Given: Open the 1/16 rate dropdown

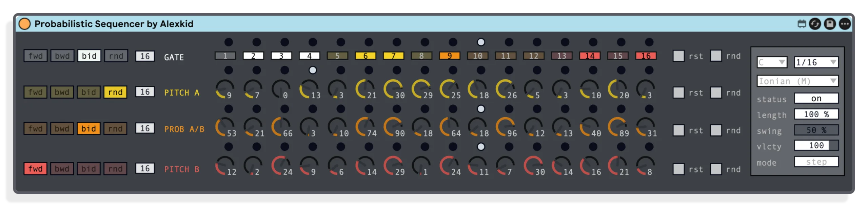Looking at the screenshot, I should coord(816,62).
